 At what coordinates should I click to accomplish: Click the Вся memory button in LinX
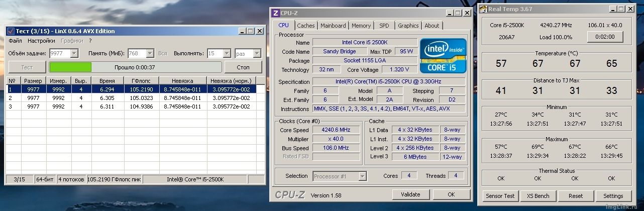click(x=163, y=53)
